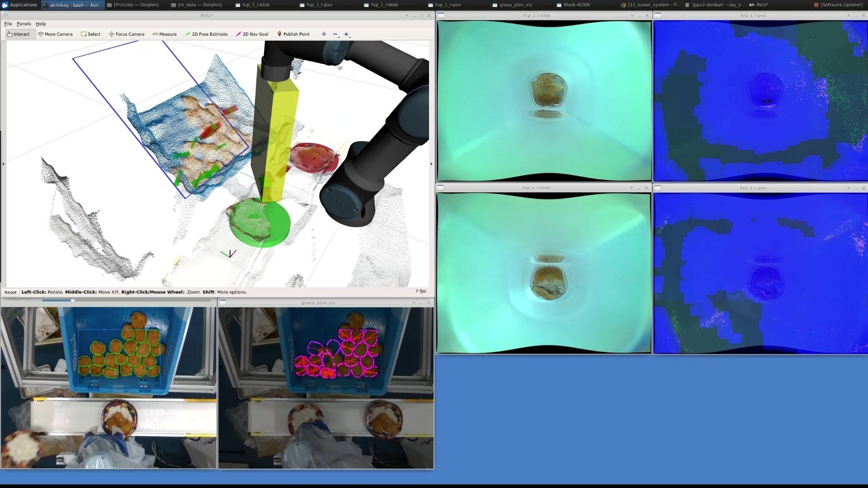Click the slider handle above camera view
The image size is (868, 488).
coord(72,300)
